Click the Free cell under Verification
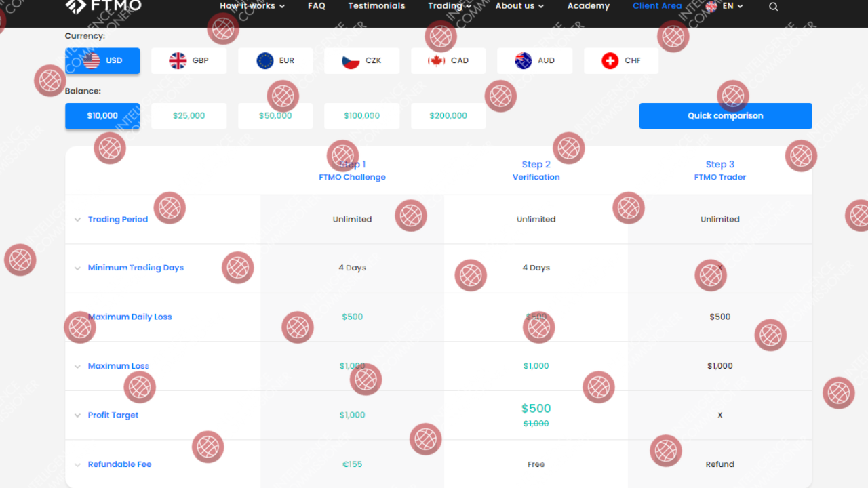 [x=536, y=464]
